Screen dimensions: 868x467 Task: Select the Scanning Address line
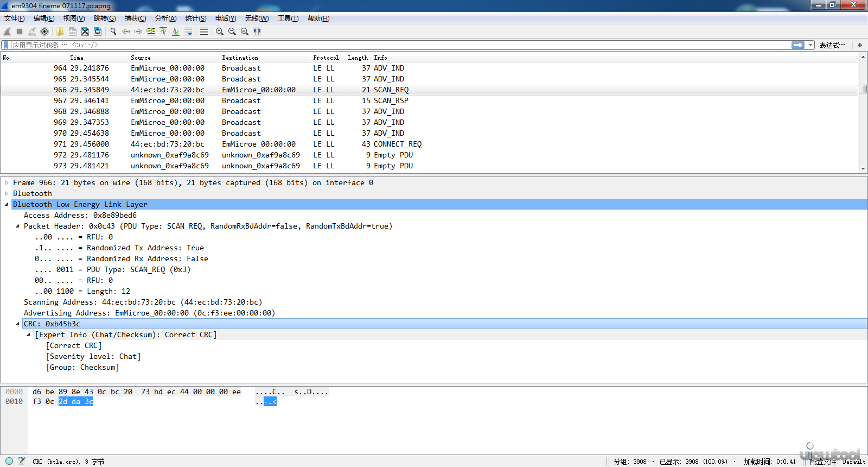(143, 302)
